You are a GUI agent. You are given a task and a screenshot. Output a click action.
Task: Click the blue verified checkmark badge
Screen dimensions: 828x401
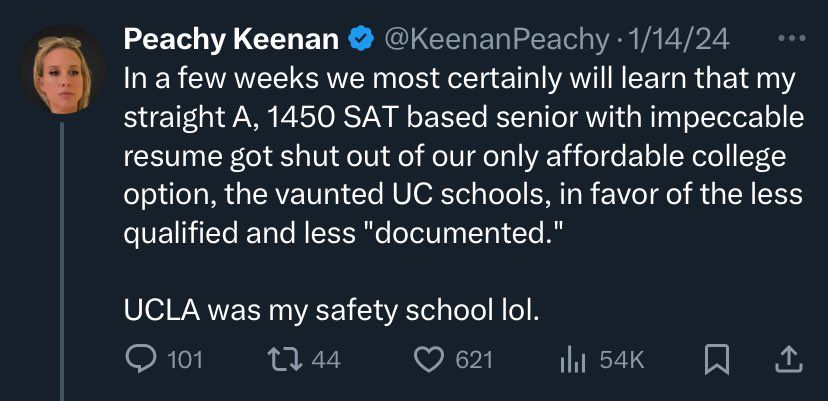361,40
